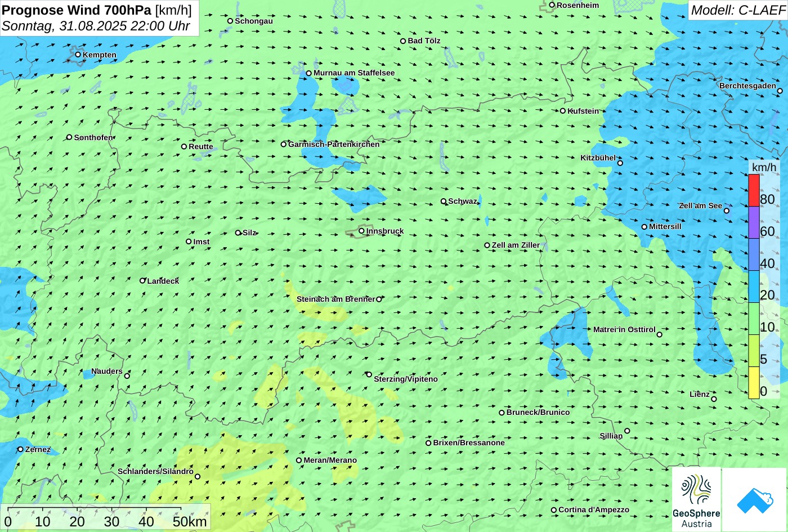Click the Steinach am Brenner marker
788x532 pixels.
[379, 299]
